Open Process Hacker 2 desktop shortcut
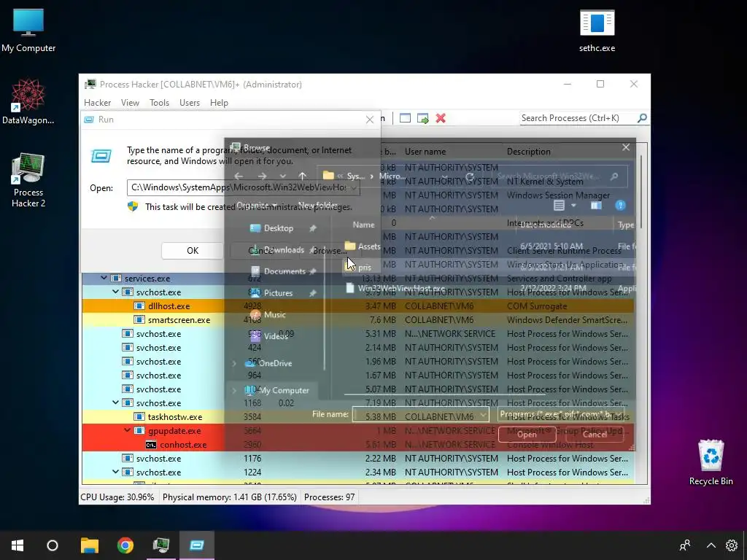 pos(28,180)
